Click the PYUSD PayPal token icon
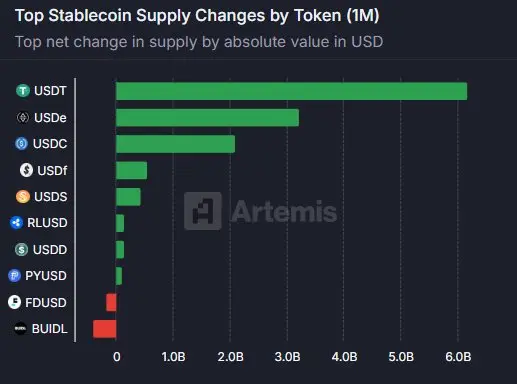517x384 pixels. [x=14, y=276]
